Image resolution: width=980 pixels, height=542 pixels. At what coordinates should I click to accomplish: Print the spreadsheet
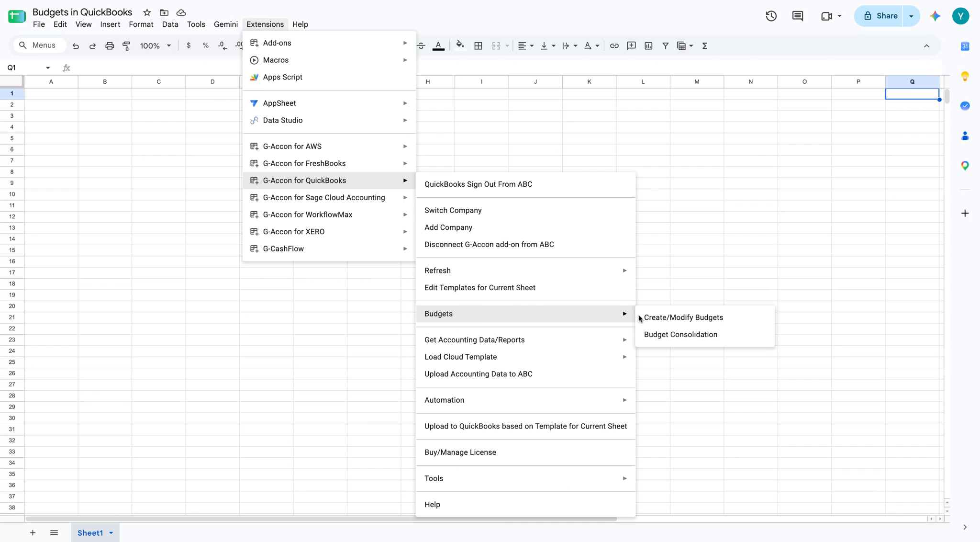pyautogui.click(x=110, y=46)
